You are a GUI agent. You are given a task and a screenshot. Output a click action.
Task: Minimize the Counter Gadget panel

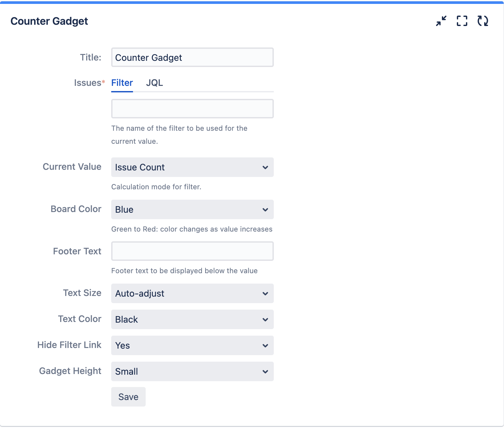(441, 21)
